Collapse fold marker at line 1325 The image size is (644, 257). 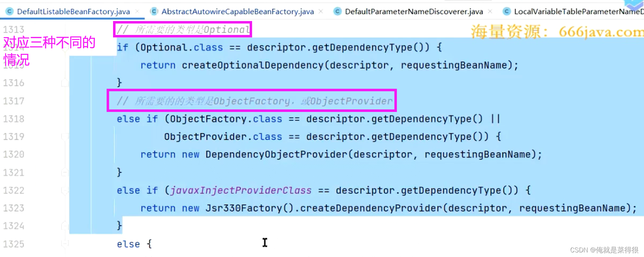pos(65,244)
